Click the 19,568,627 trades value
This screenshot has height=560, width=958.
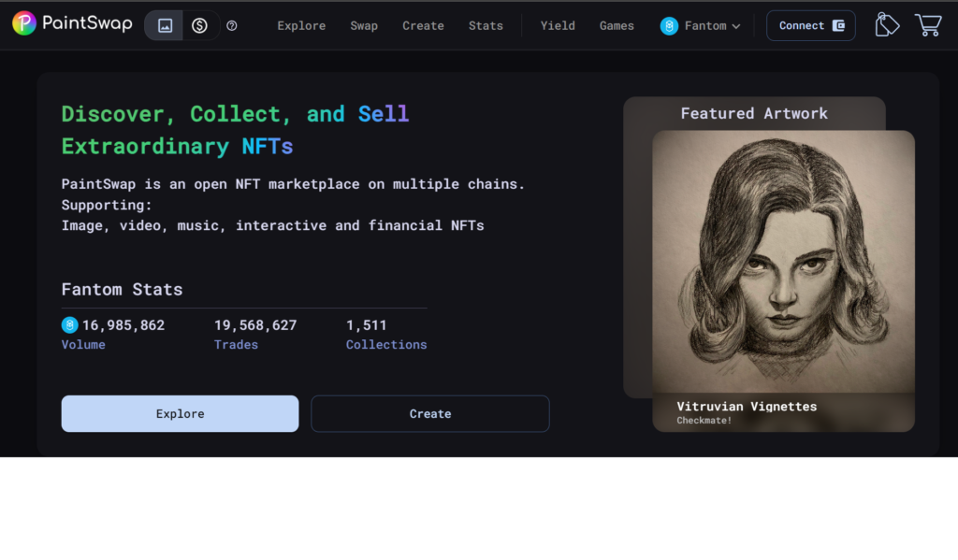point(255,325)
